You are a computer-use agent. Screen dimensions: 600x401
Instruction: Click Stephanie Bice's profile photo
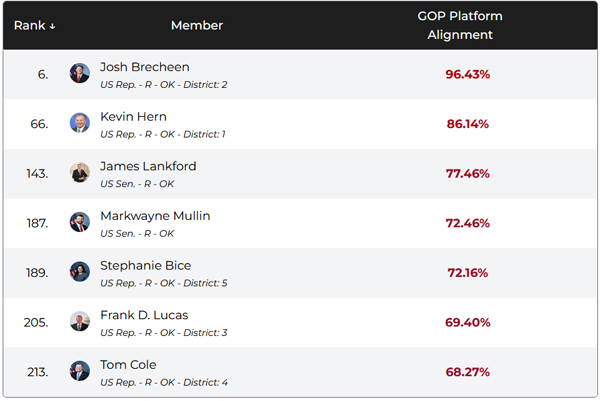(80, 272)
